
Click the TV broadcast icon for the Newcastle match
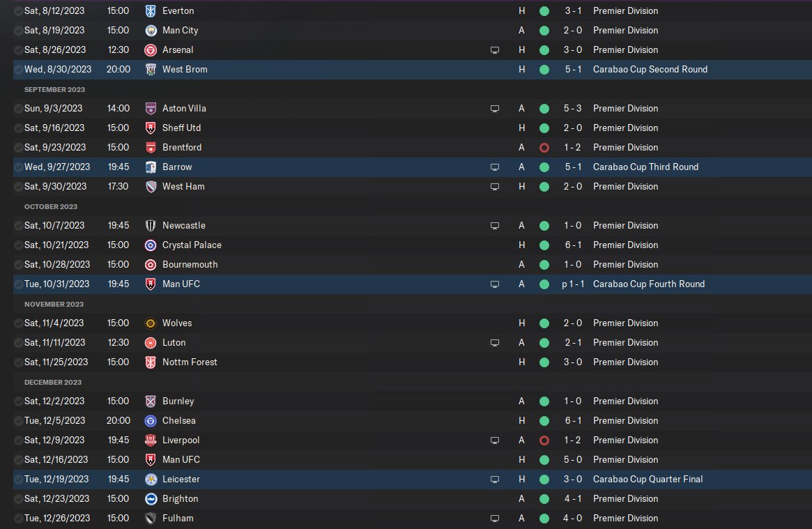coord(495,226)
